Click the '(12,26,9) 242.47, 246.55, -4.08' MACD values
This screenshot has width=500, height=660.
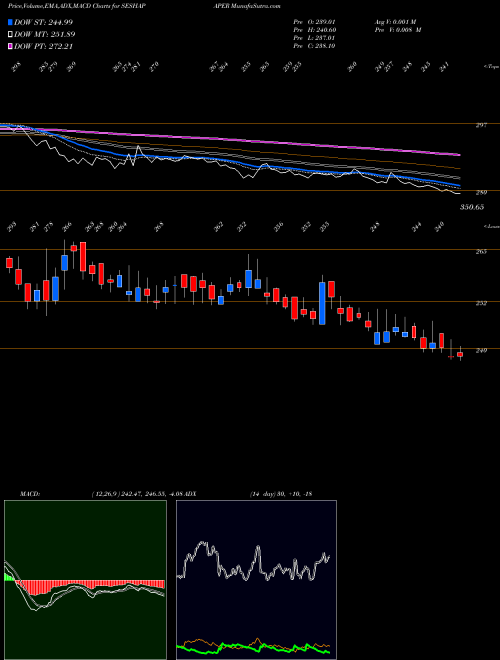137,493
